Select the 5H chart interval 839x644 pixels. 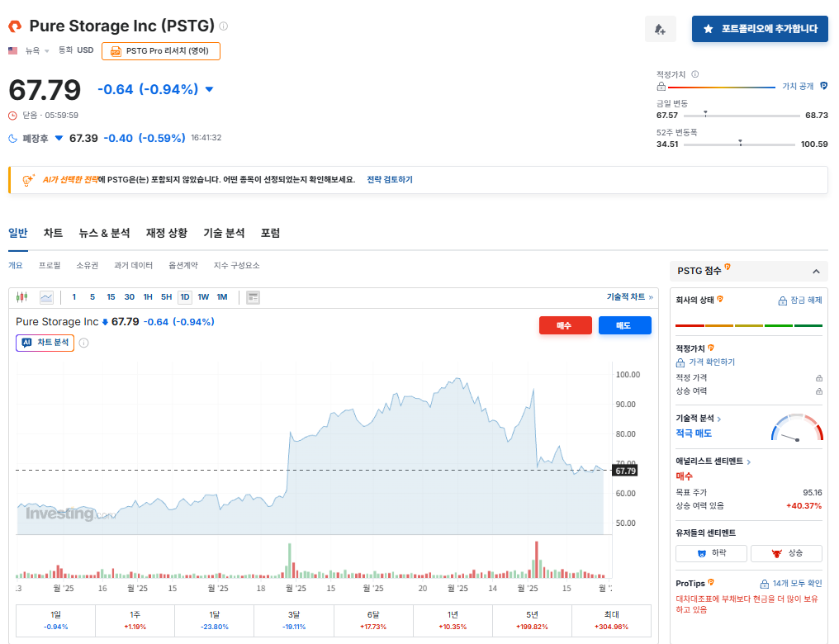[167, 297]
